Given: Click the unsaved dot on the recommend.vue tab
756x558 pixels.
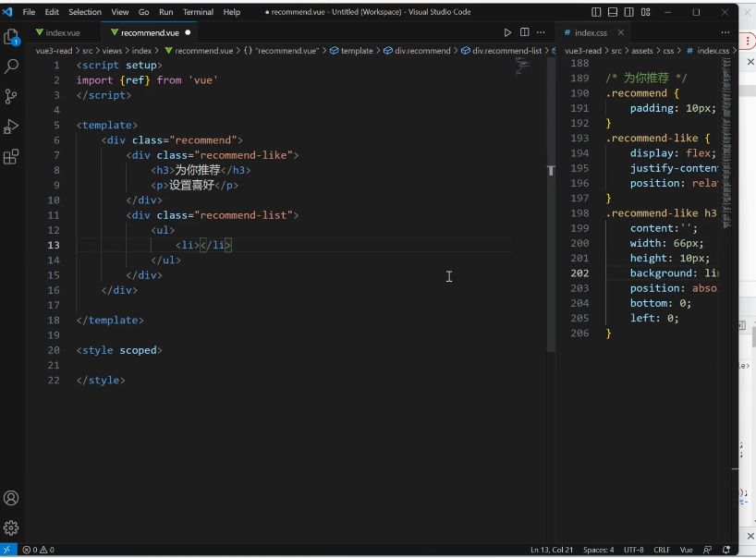Looking at the screenshot, I should coord(188,32).
